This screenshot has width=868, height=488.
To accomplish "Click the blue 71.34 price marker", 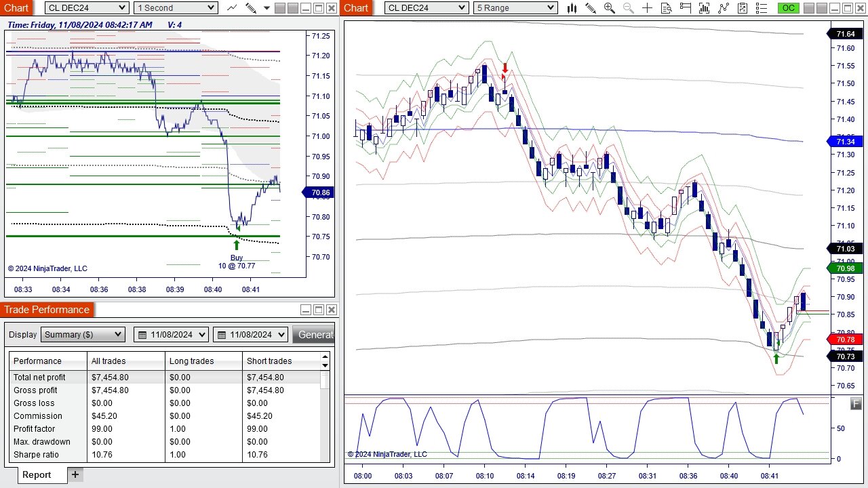I will pyautogui.click(x=845, y=142).
